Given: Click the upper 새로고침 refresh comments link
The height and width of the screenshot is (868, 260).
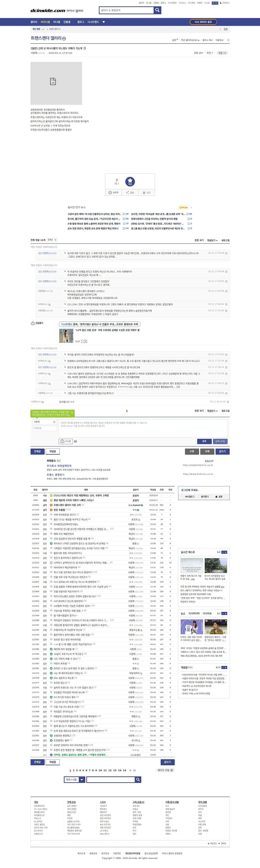Looking at the screenshot, I should coord(225,240).
